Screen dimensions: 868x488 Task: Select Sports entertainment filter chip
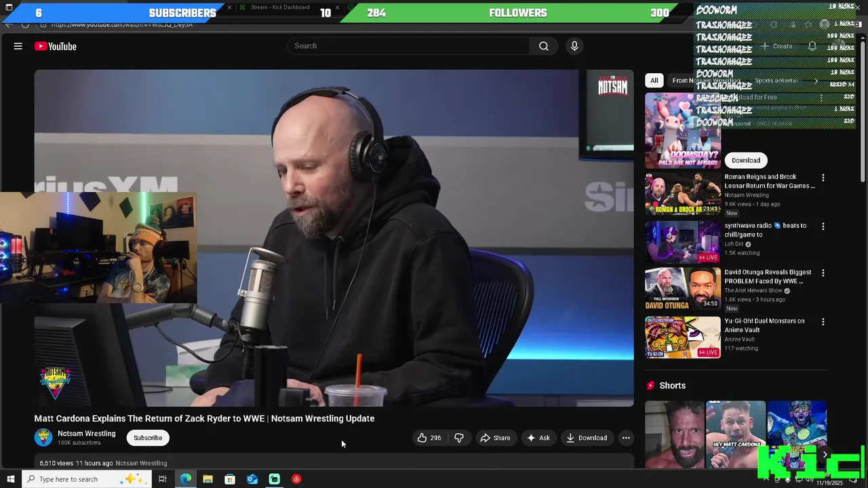coord(776,81)
